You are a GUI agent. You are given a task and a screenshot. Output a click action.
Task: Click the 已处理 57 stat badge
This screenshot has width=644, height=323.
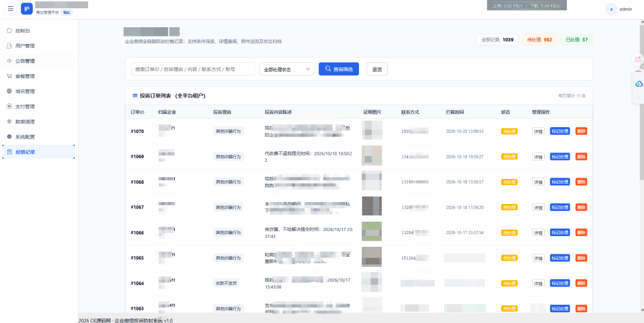(x=577, y=40)
